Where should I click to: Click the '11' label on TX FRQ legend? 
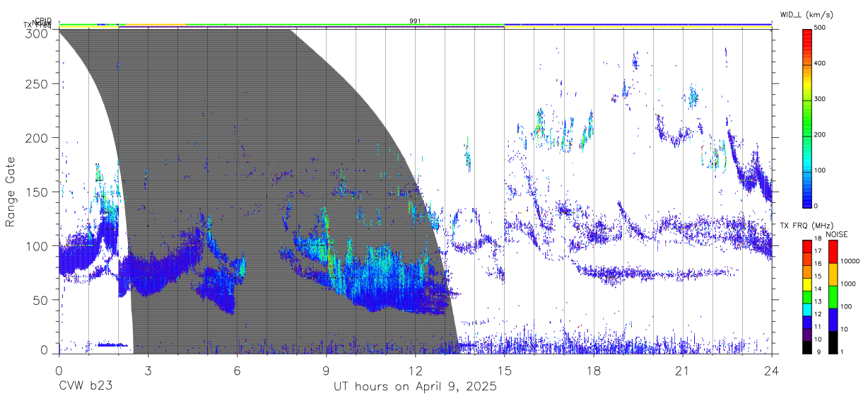(x=819, y=327)
